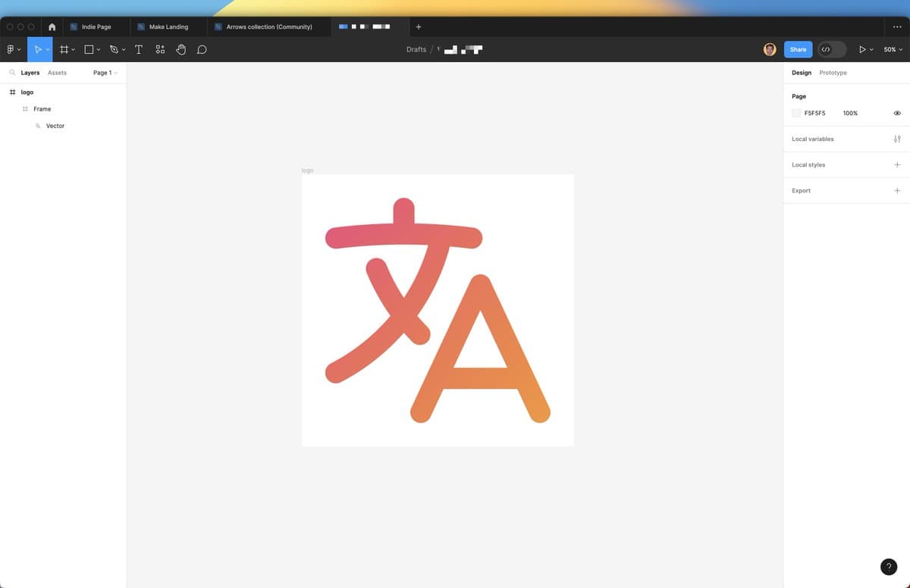Open the search icon in Layers panel
The width and height of the screenshot is (910, 588).
(x=12, y=73)
